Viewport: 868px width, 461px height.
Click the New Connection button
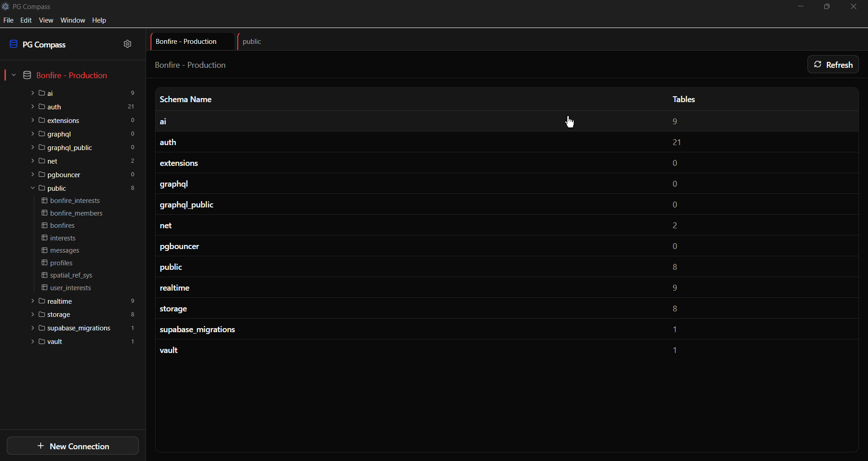73,446
